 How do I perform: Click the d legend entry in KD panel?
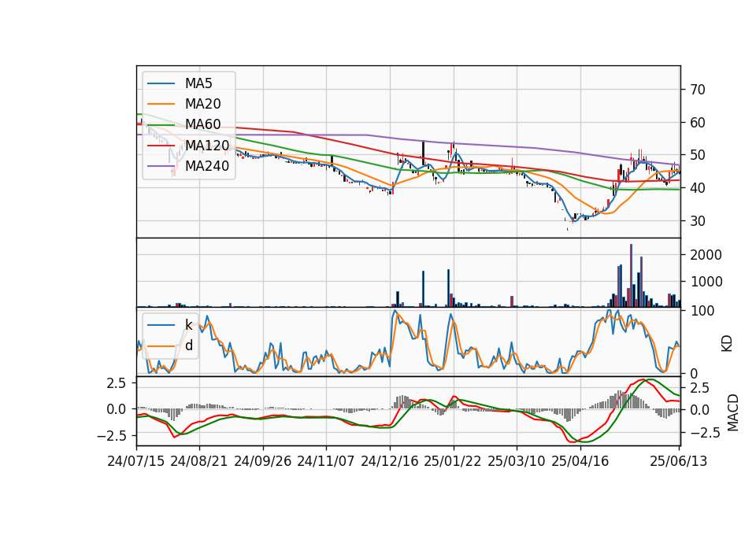pos(189,345)
